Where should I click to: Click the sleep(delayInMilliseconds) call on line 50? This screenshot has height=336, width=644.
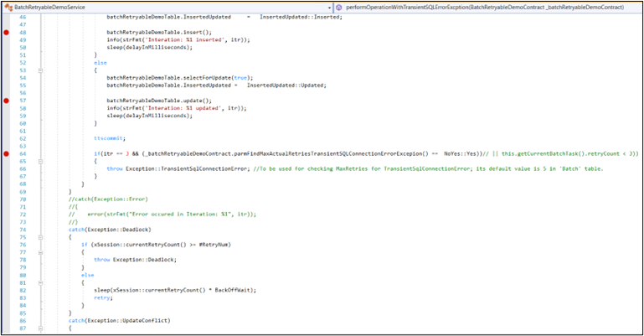150,48
